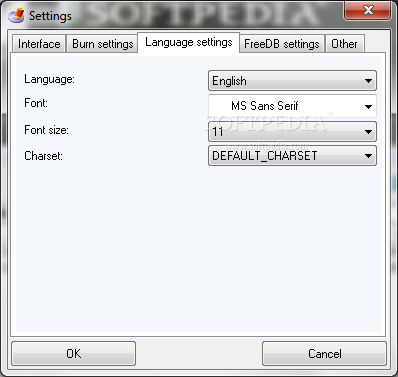Screen dimensions: 398x377
Task: Open the Charset dropdown showing DEFAULT_CHARSET
Action: coord(292,156)
